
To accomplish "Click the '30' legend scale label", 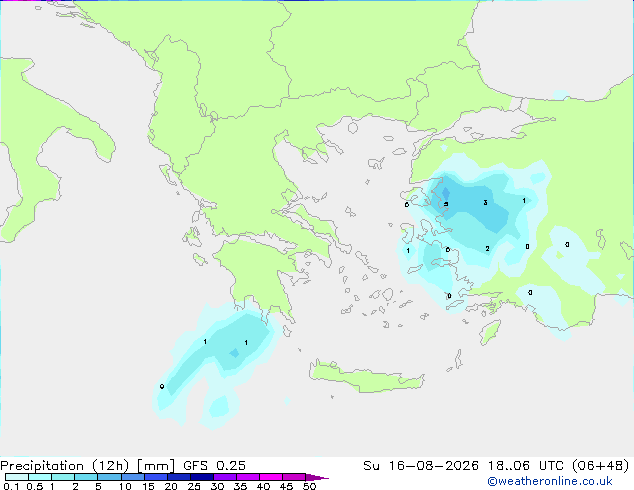I will (217, 486).
